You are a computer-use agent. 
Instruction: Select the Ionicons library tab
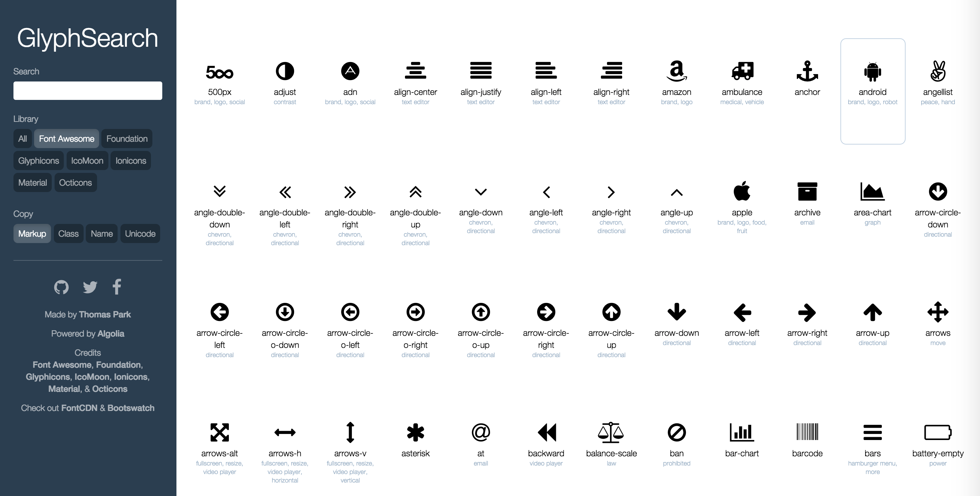click(130, 161)
